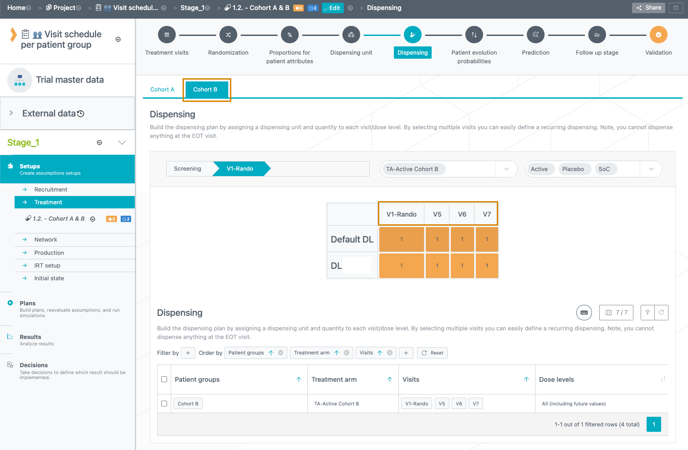The width and height of the screenshot is (688, 450).
Task: Open the Patient evolution probabilities step icon
Action: 474,35
